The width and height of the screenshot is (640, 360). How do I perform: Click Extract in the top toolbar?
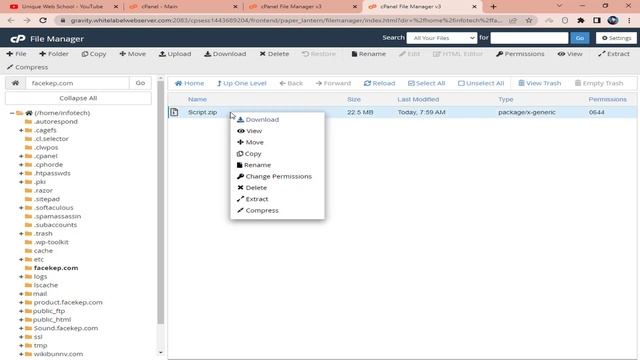pyautogui.click(x=614, y=54)
